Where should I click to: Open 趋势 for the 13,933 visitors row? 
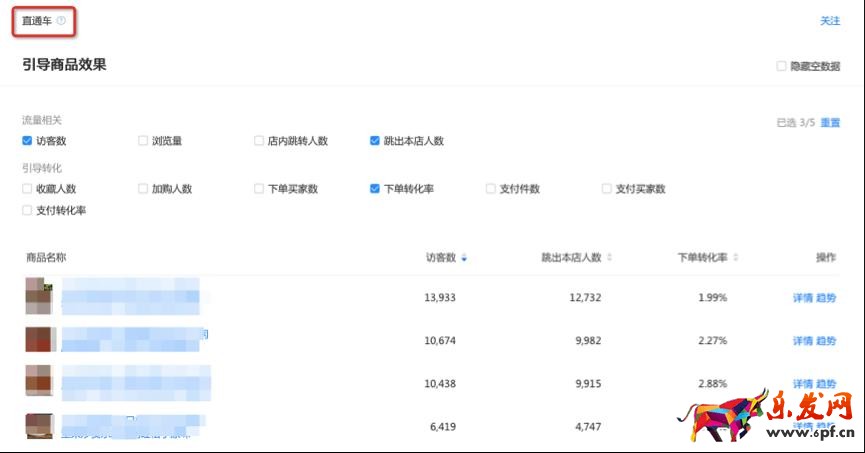point(826,298)
